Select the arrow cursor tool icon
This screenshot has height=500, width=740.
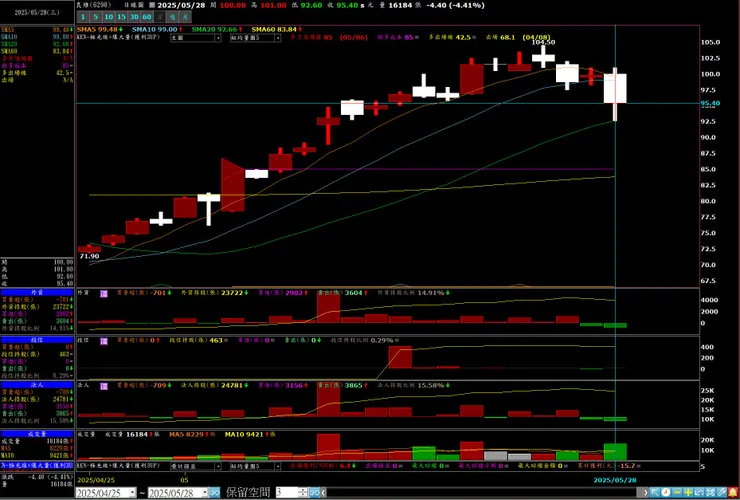(656, 492)
